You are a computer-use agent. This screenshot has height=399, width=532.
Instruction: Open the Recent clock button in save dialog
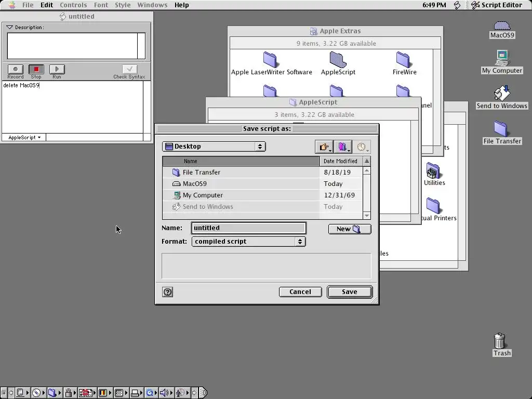362,147
